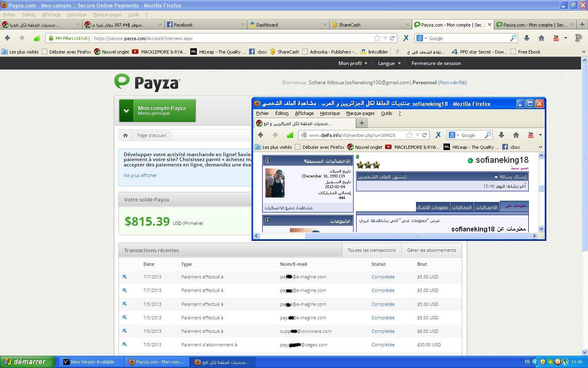
Task: Click the P icon at end of main toolbar
Action: coord(578,38)
